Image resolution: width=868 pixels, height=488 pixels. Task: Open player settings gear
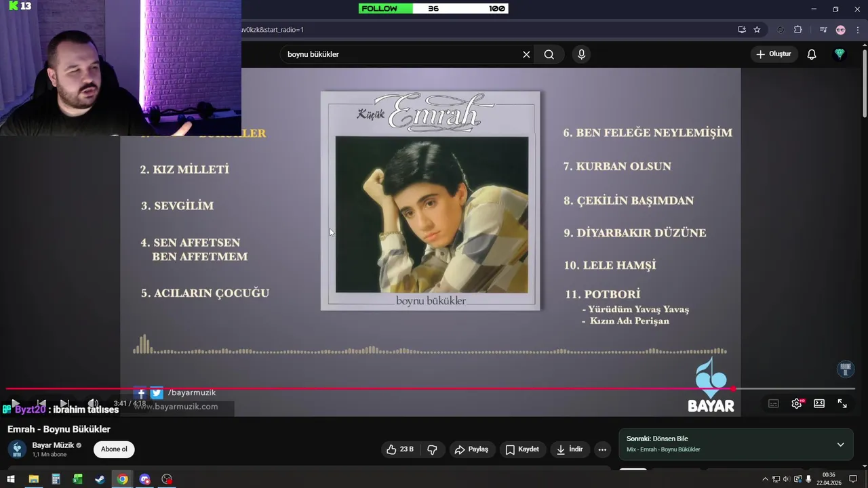[797, 403]
